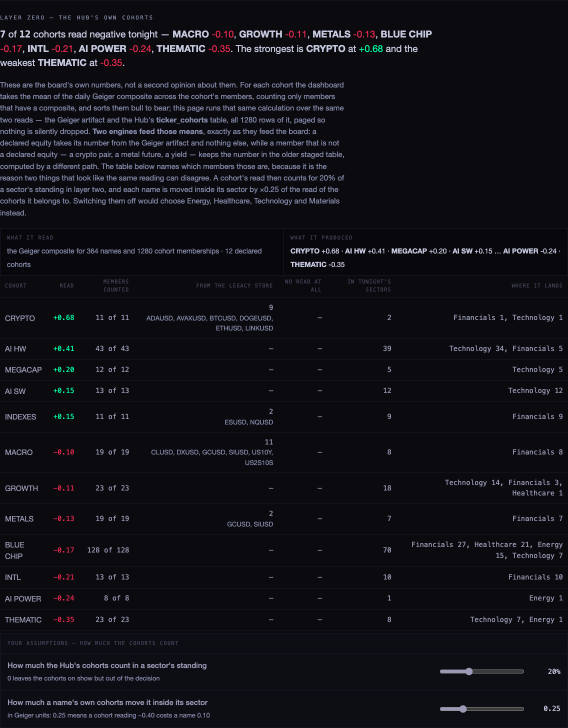The image size is (568, 728).
Task: Click 'Two engines feed those means' bold text
Action: pos(148,131)
